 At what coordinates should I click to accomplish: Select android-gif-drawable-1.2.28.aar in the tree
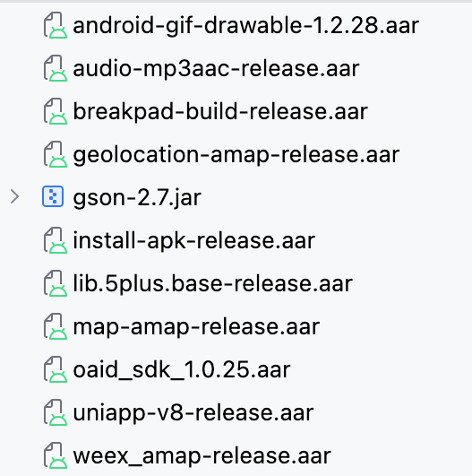pos(246,25)
